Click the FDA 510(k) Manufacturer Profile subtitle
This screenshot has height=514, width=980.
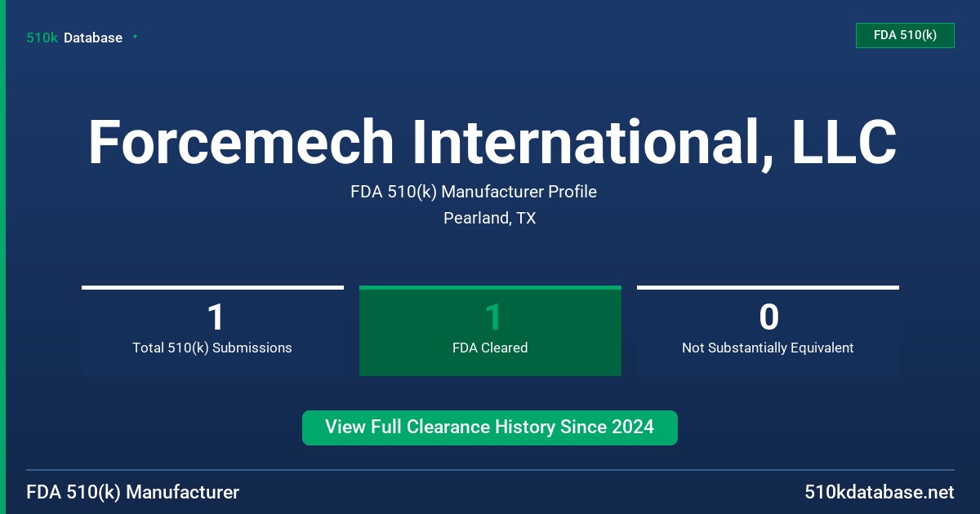tap(474, 192)
